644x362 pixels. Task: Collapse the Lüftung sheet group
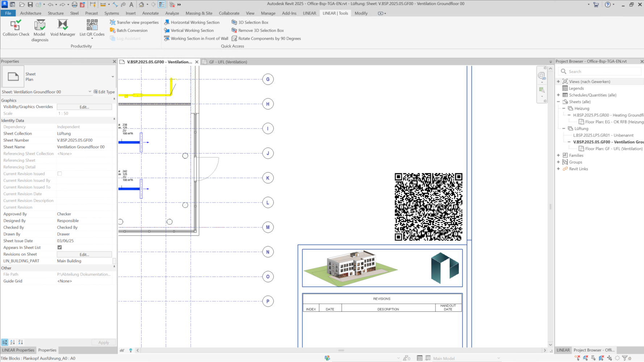coord(564,129)
